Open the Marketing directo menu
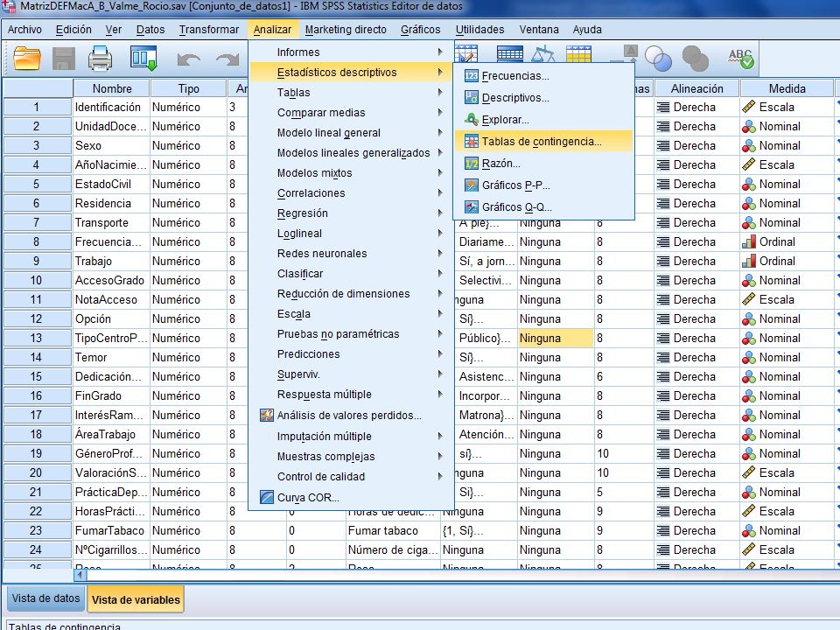The width and height of the screenshot is (840, 630). click(x=346, y=30)
